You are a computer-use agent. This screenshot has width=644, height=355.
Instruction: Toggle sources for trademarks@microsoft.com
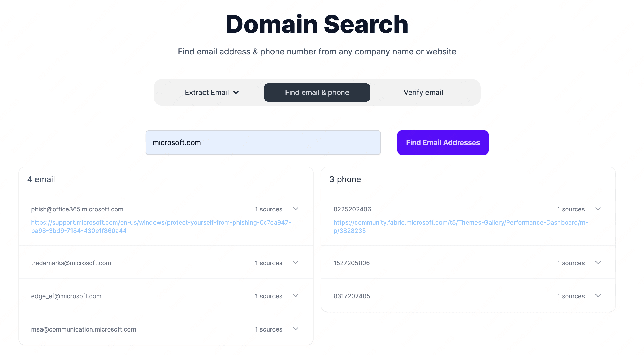296,263
